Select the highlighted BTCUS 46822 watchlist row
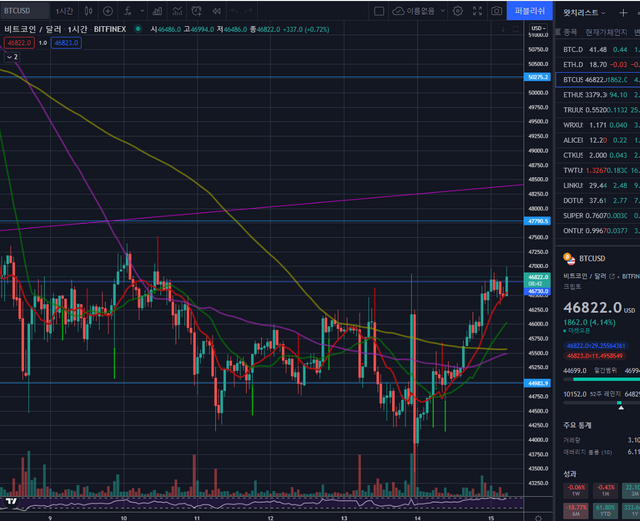The image size is (640, 521). [x=598, y=80]
